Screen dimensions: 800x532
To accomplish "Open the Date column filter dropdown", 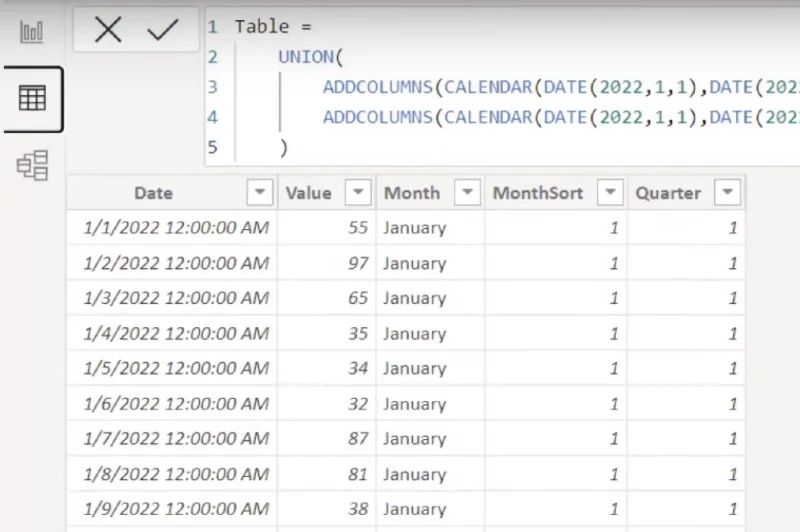I will coord(260,192).
